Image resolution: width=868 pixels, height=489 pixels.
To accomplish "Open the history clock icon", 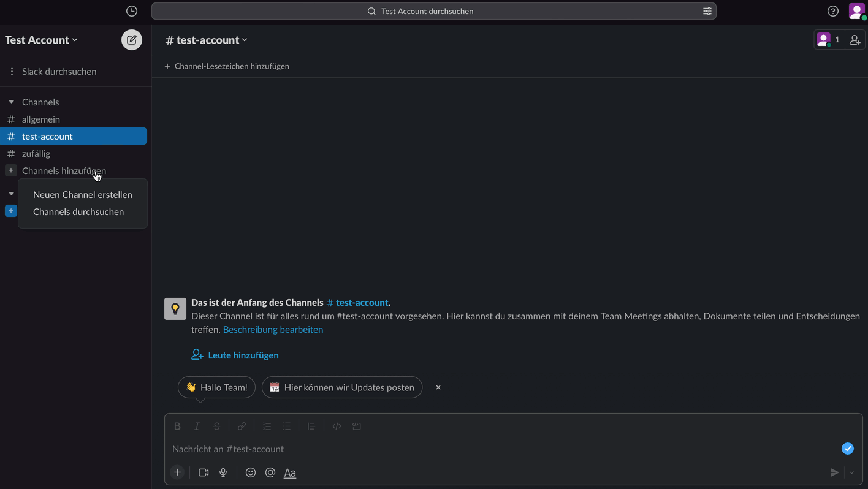I will point(131,11).
